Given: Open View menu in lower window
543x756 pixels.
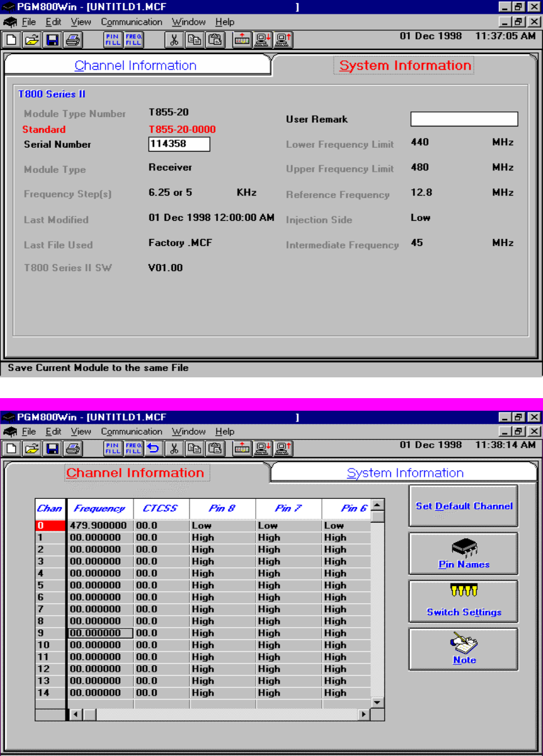Looking at the screenshot, I should click(80, 431).
